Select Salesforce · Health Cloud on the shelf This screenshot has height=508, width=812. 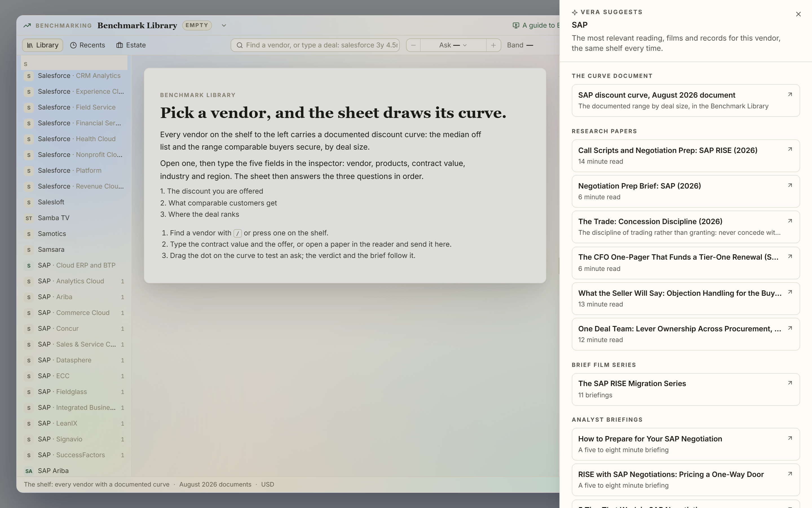coord(74,139)
